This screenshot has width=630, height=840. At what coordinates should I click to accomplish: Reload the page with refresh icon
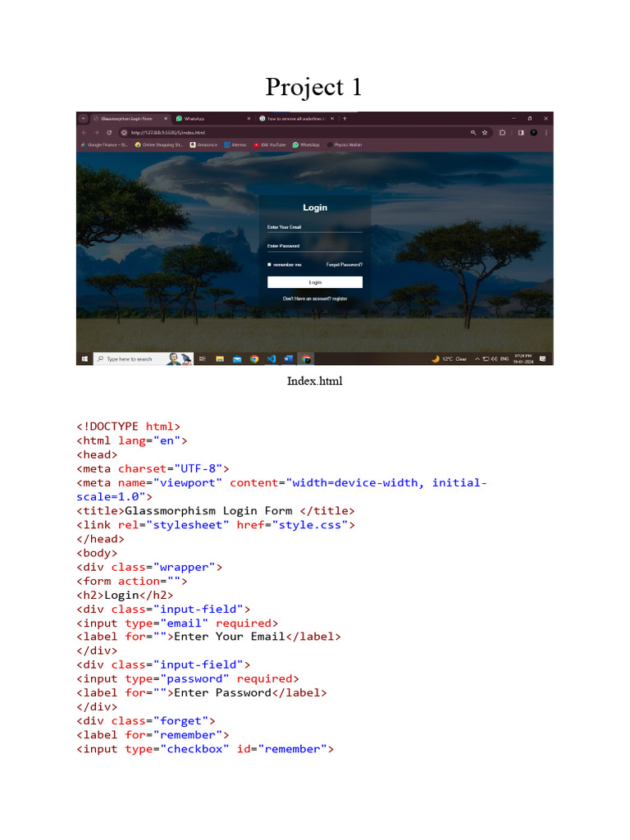click(x=109, y=132)
